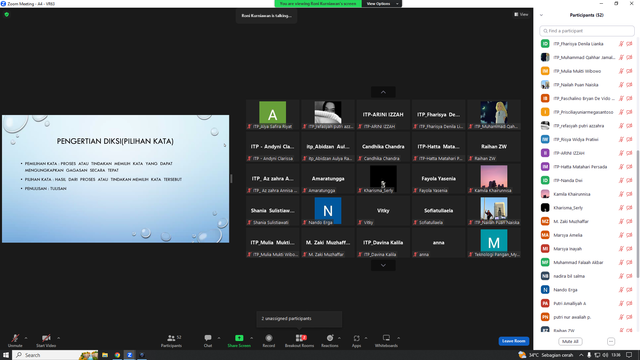Viewport: 640px width, 360px height.
Task: Click the Leave Room button
Action: 513,341
